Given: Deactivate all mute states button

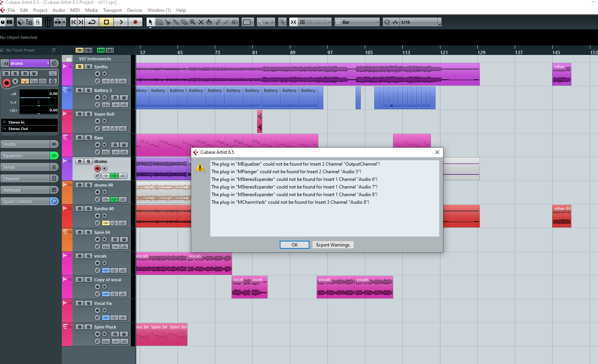Looking at the screenshot, I should [x=79, y=50].
